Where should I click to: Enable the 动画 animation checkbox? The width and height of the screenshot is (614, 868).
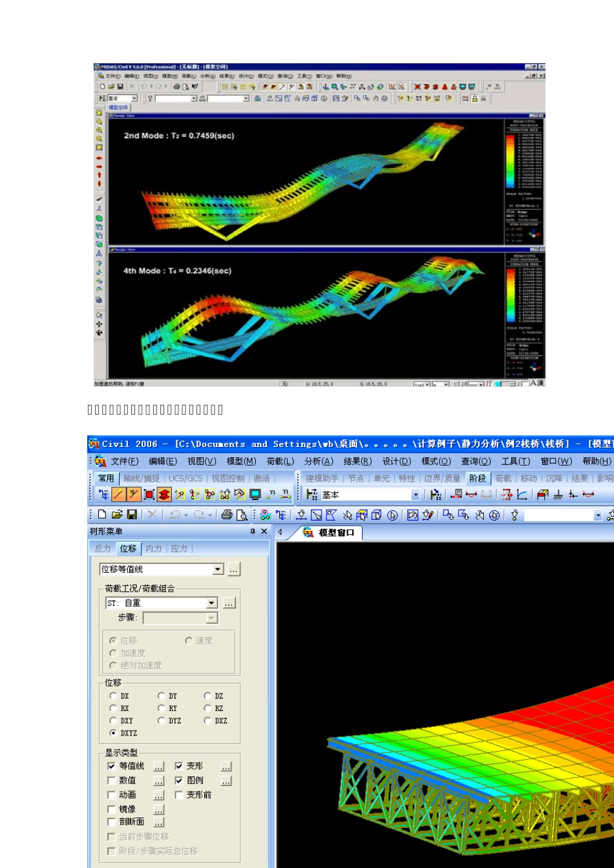coord(112,795)
